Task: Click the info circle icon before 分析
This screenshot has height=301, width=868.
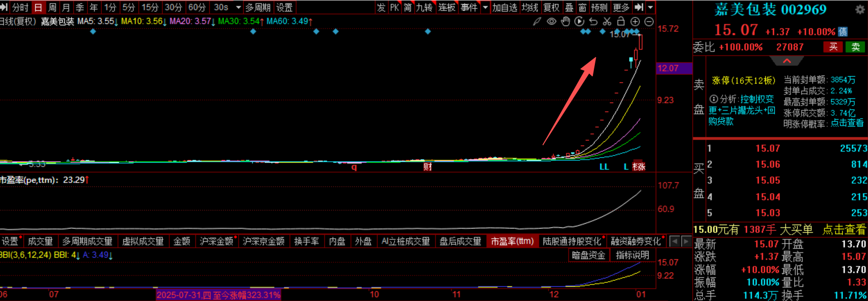Action: click(714, 99)
